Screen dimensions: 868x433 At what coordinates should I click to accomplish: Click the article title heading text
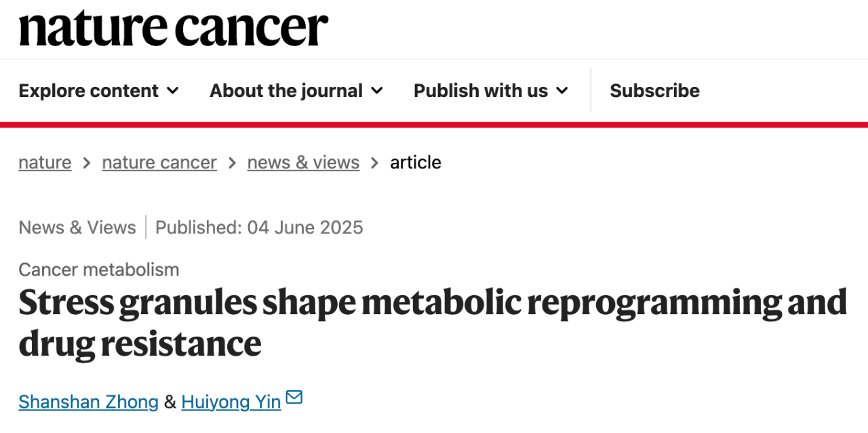433,323
